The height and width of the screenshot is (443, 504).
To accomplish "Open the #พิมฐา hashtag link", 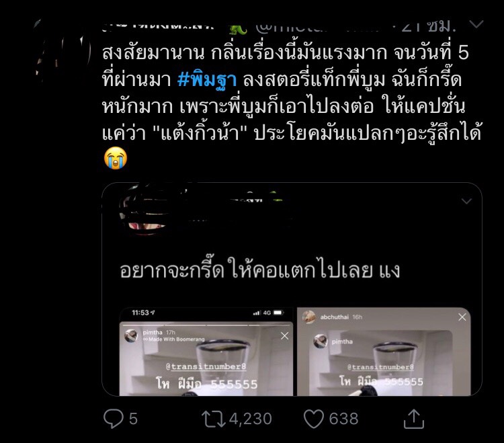I will 208,80.
